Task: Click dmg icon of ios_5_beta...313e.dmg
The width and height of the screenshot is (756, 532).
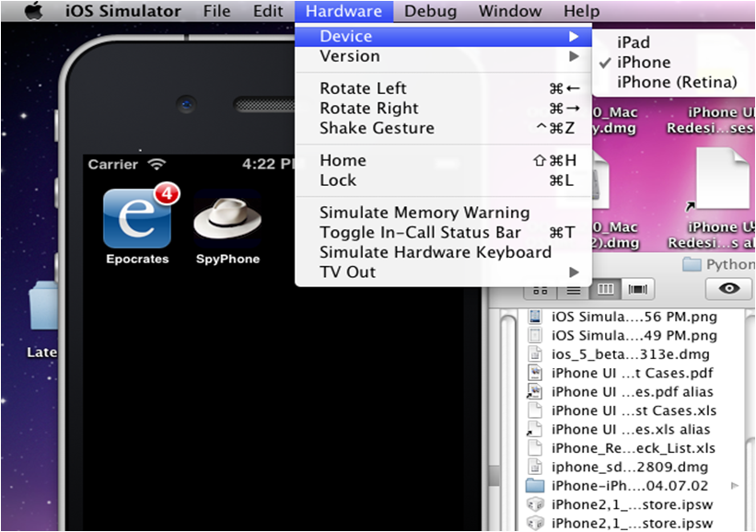Action: tap(535, 354)
